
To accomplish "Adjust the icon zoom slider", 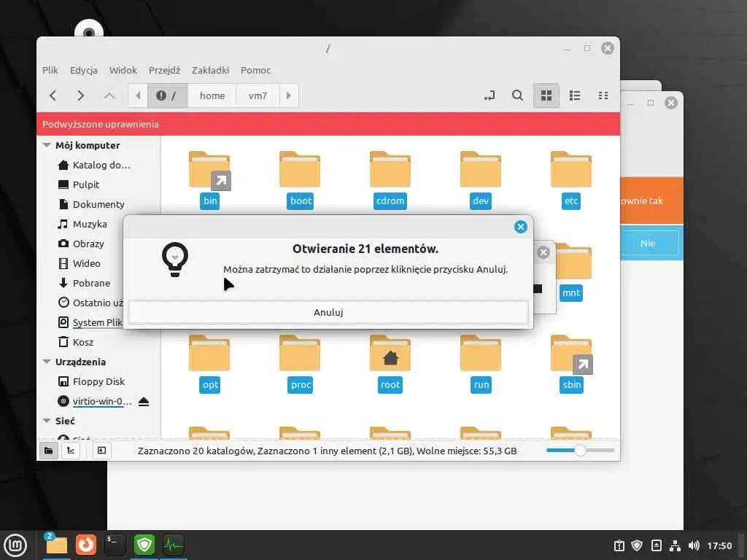I will [580, 450].
